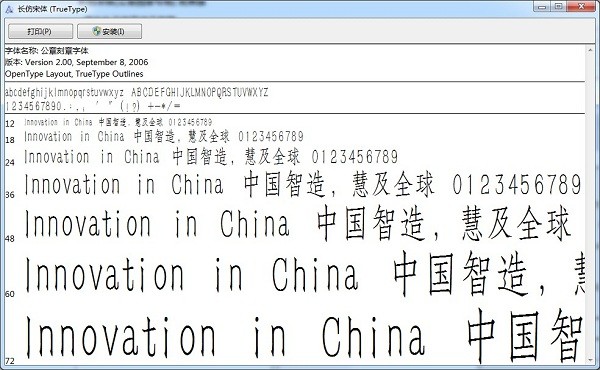Click the size label 36
The image size is (600, 370).
(x=10, y=195)
